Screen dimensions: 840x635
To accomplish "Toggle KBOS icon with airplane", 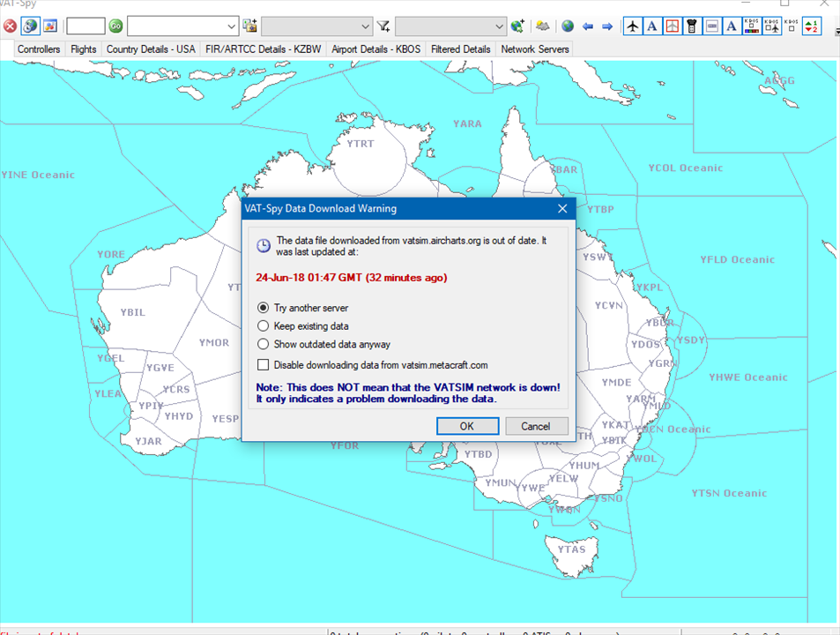I will pos(772,26).
